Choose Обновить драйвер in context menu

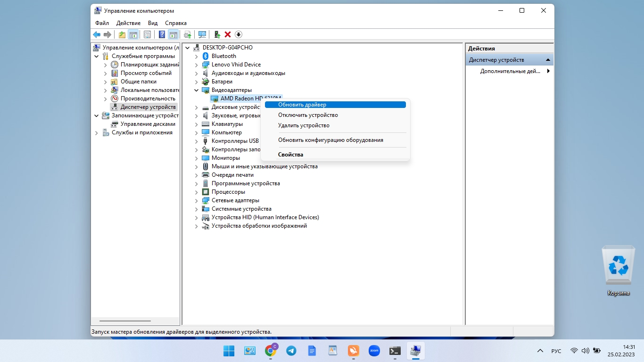coord(335,105)
